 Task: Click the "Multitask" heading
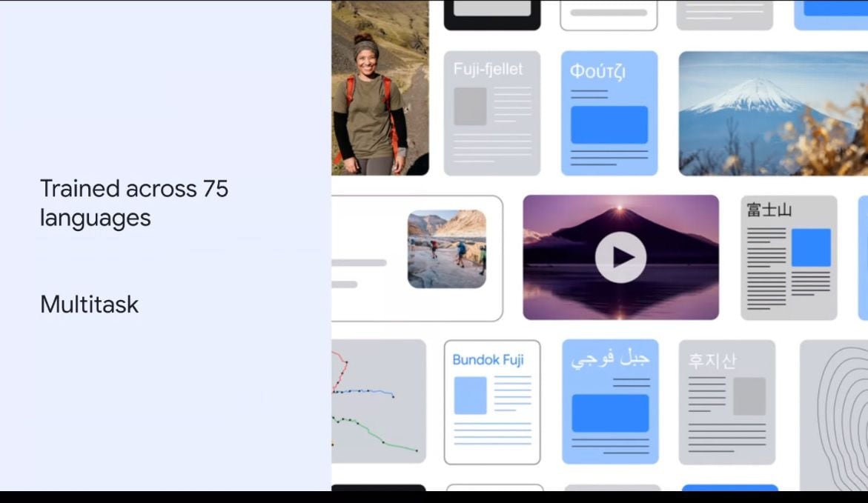[x=90, y=304]
